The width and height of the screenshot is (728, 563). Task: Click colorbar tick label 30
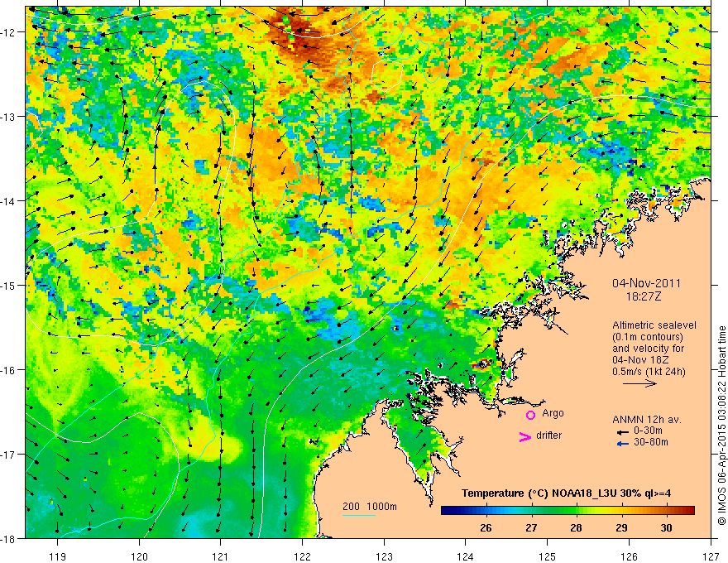(x=666, y=528)
